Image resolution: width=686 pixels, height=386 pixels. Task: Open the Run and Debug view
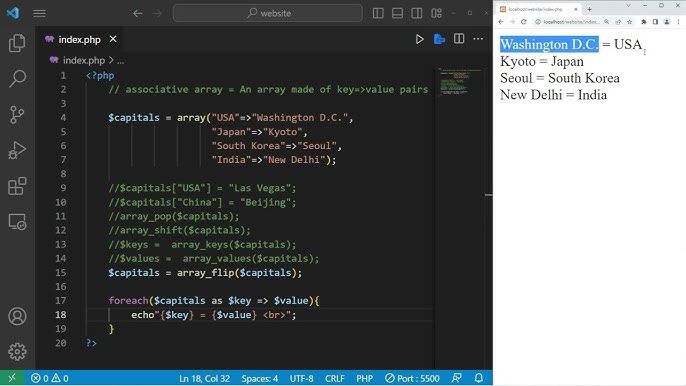17,151
